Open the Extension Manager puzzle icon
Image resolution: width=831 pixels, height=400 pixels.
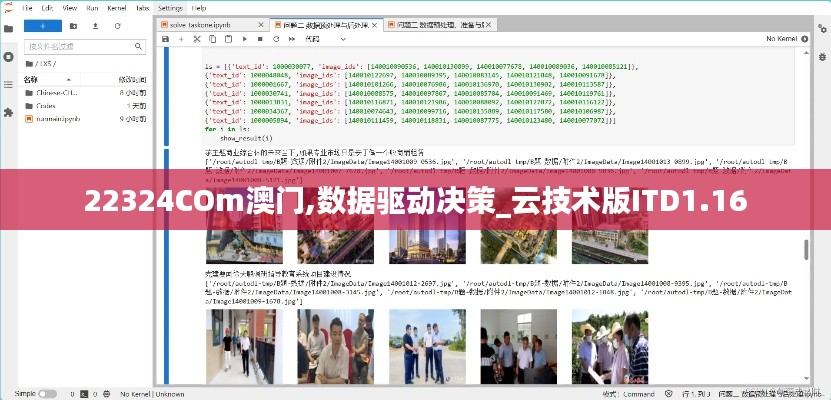[x=8, y=113]
